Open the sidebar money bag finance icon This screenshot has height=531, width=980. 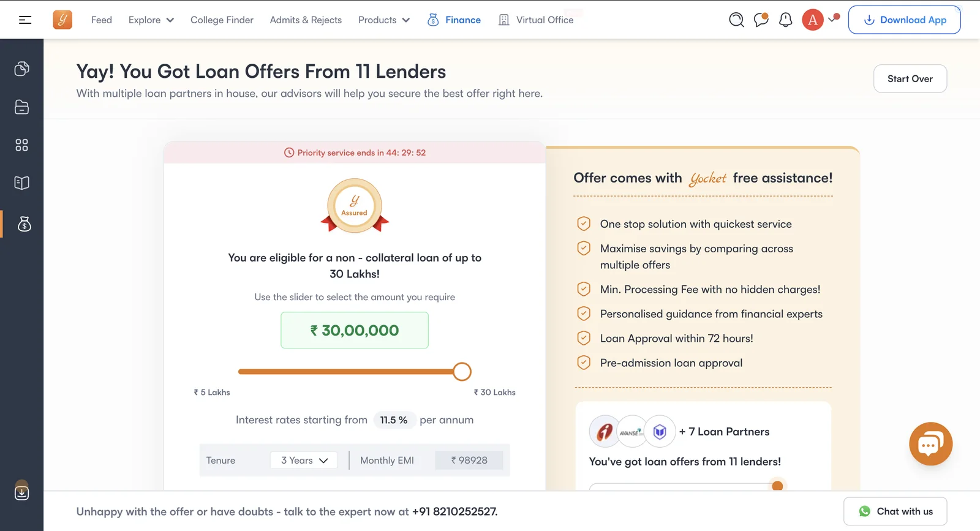(24, 224)
